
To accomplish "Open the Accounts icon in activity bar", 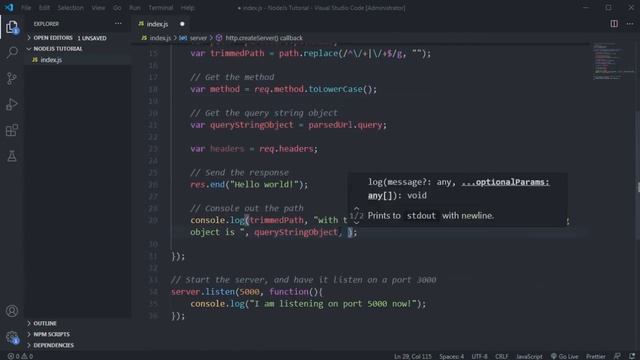I will [12, 311].
